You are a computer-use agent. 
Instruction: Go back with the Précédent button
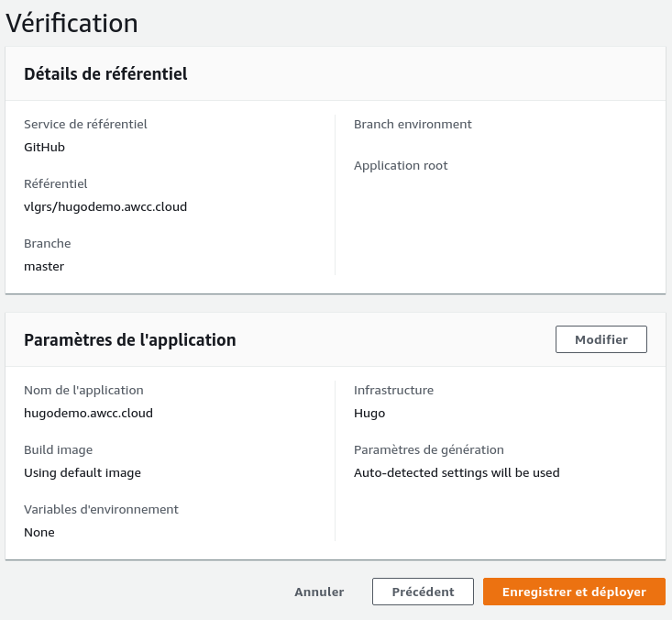423,592
